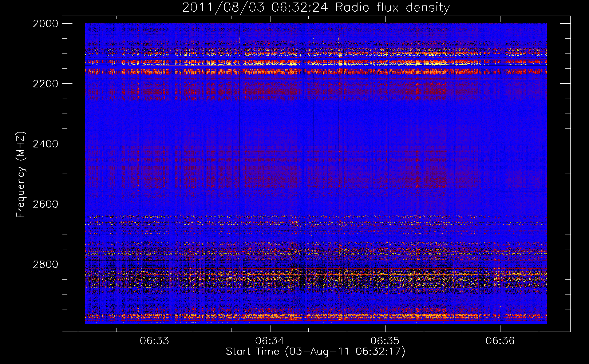Image resolution: width=589 pixels, height=364 pixels.
Task: Click the 'Start Time (03-Aug-11 06:32:17)' label
Action: tap(316, 352)
